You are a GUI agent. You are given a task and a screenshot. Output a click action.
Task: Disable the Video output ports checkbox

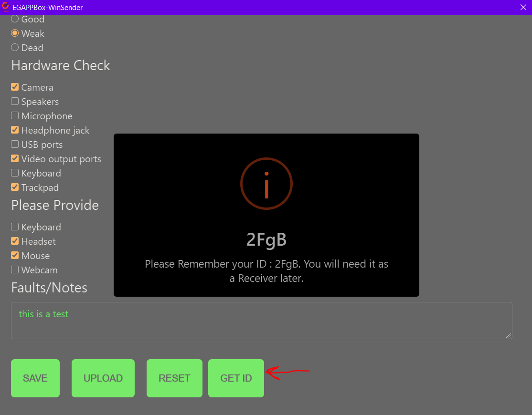point(15,159)
